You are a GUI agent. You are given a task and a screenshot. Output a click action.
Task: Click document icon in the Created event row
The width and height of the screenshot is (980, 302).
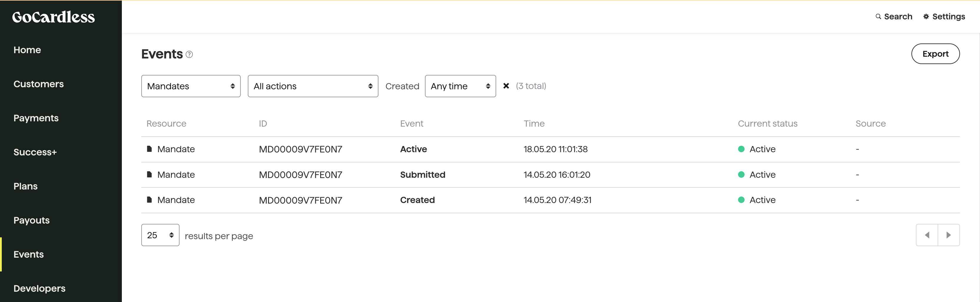coord(149,200)
